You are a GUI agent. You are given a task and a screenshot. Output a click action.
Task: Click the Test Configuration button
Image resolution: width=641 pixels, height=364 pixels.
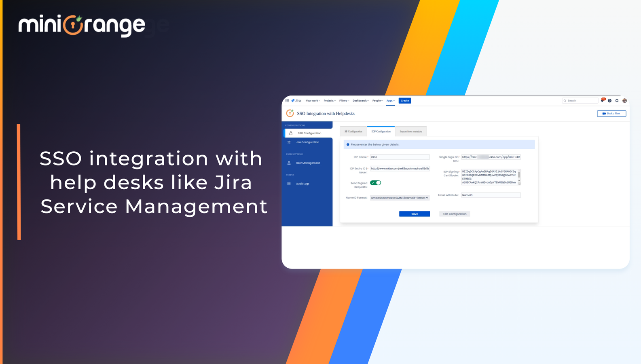(x=455, y=214)
